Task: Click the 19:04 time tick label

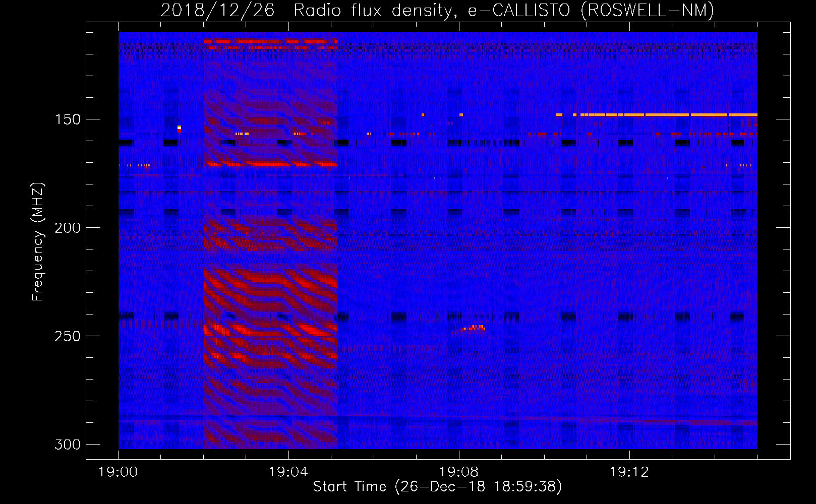Action: click(x=288, y=472)
